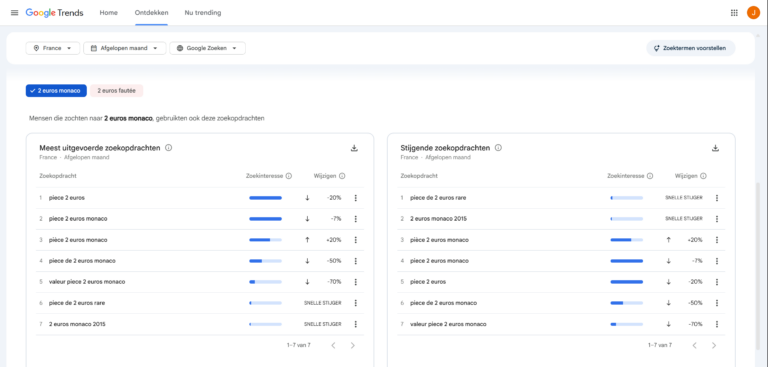Click Zoektermen voorstellen button

(x=691, y=48)
